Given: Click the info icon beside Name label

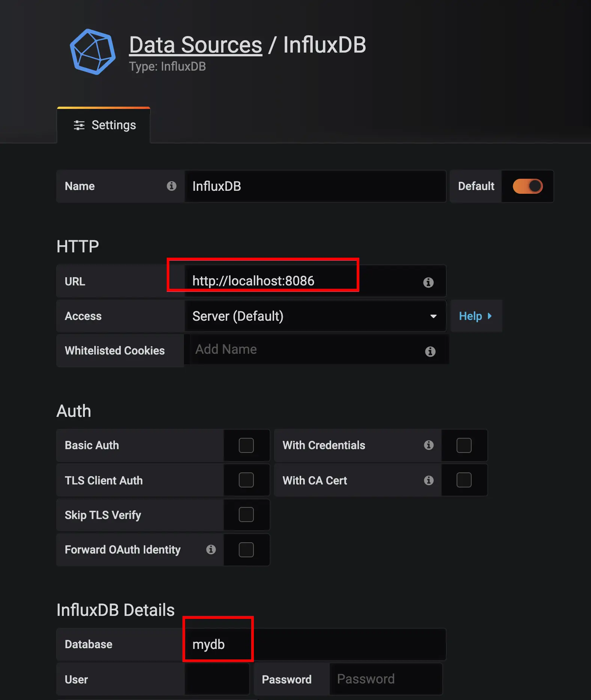Looking at the screenshot, I should click(x=172, y=186).
